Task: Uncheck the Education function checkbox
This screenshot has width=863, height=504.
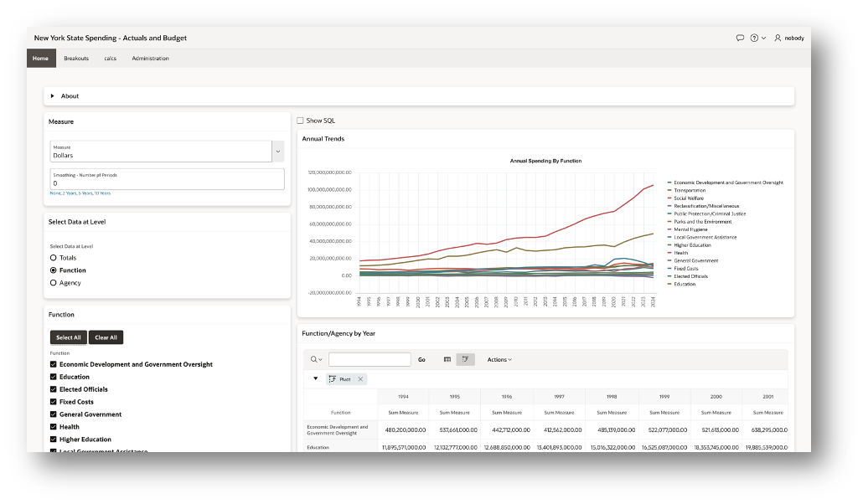Action: point(54,377)
